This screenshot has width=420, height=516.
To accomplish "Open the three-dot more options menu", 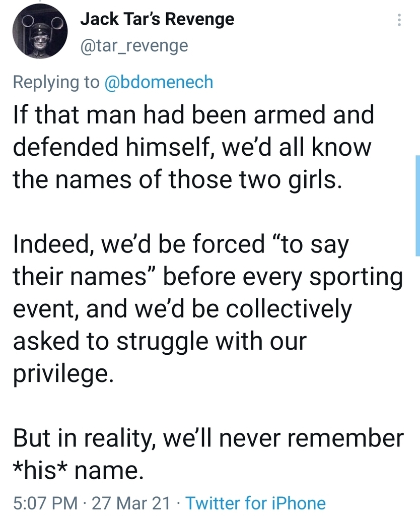I will [399, 20].
